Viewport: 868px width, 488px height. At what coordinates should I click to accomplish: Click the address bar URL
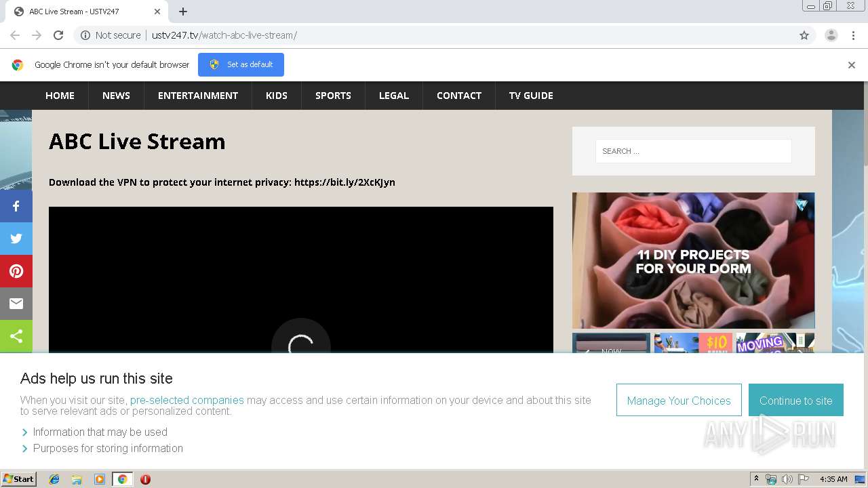point(224,35)
